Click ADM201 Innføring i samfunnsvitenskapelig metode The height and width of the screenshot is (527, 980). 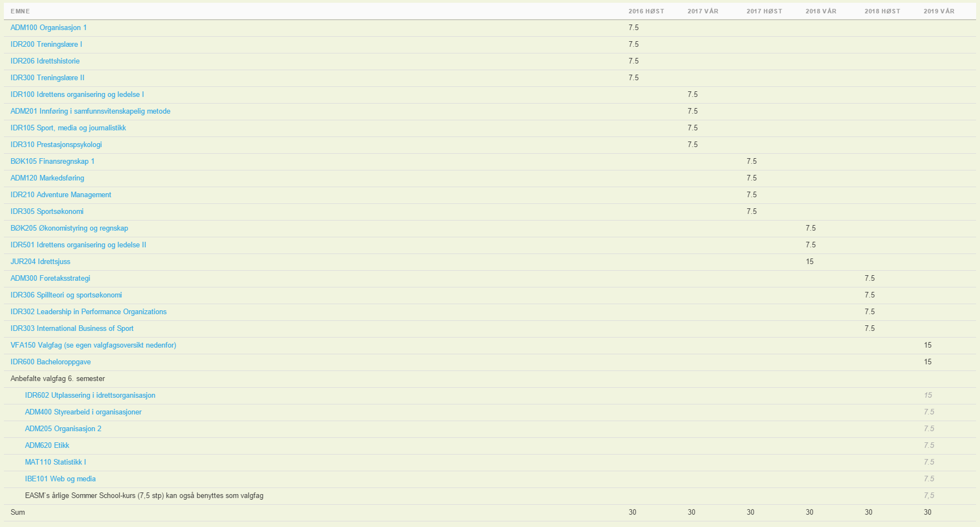(90, 111)
